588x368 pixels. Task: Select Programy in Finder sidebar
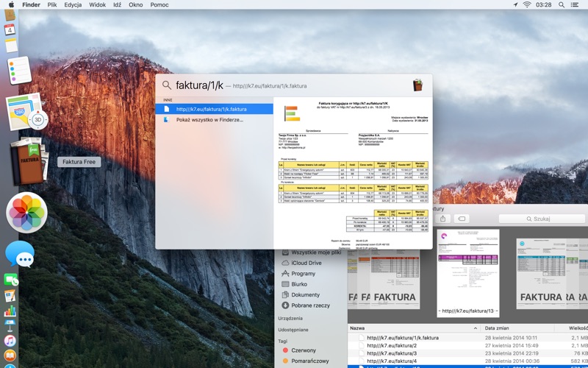pyautogui.click(x=298, y=273)
